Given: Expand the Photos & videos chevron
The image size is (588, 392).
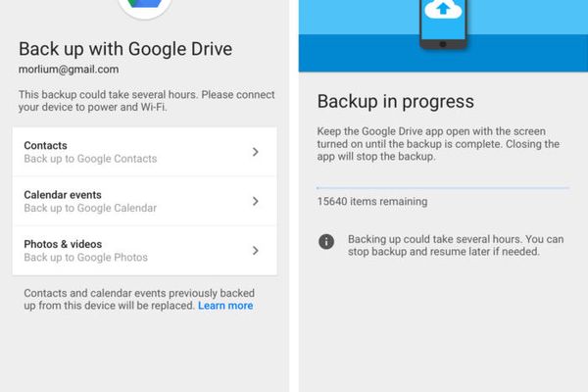Looking at the screenshot, I should 256,251.
